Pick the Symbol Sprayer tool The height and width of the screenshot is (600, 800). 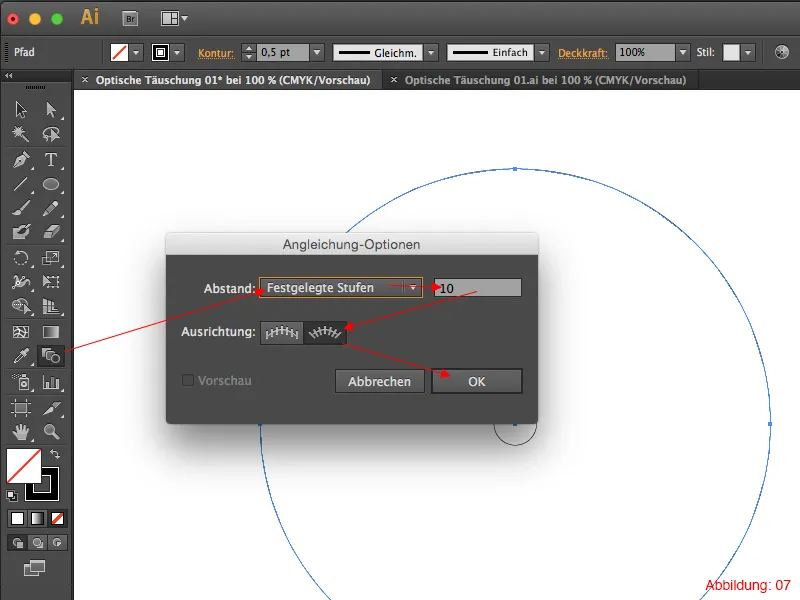[x=21, y=382]
